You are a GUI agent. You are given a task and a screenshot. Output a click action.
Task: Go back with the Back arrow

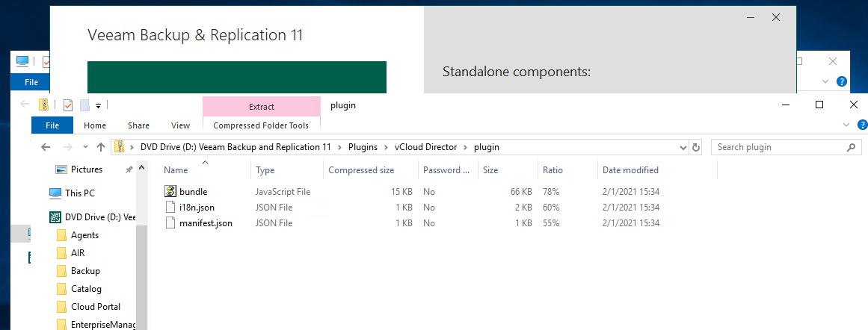pos(46,147)
